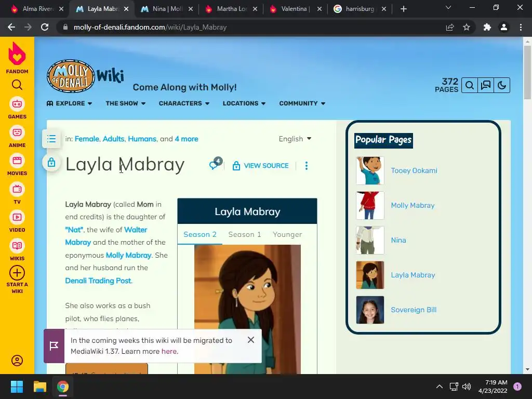Open a new browser tab

click(403, 9)
